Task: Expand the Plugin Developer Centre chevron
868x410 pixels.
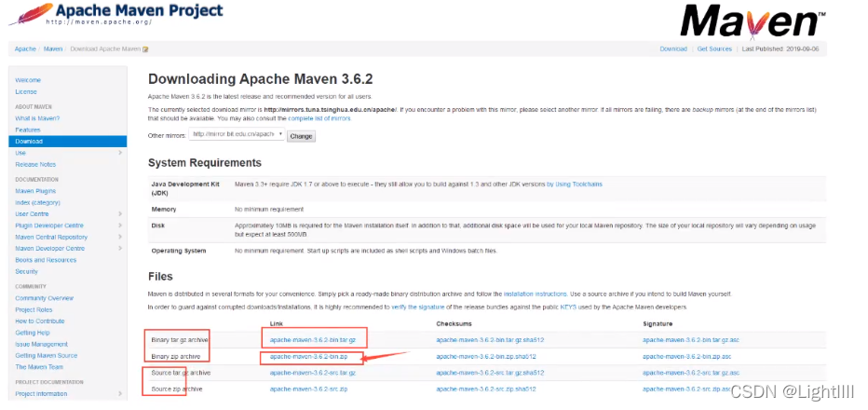Action: [120, 225]
